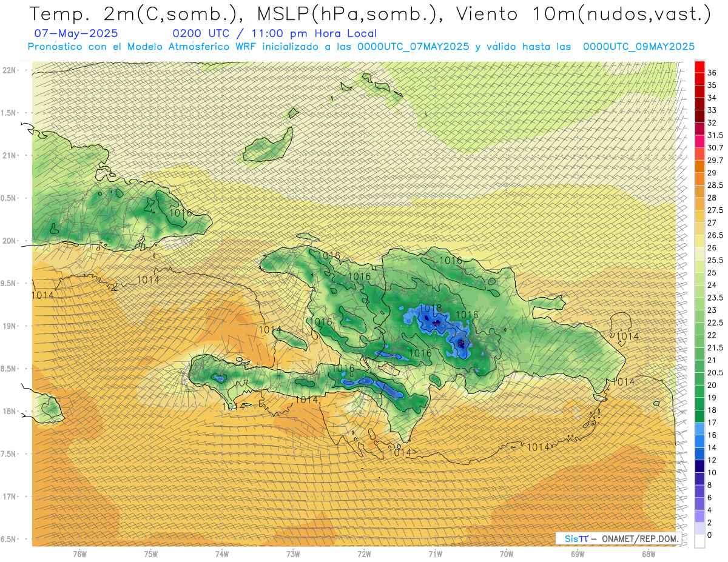Viewport: 728px width, 562px height.
Task: Click legend value '31.5'
Action: pyautogui.click(x=715, y=135)
